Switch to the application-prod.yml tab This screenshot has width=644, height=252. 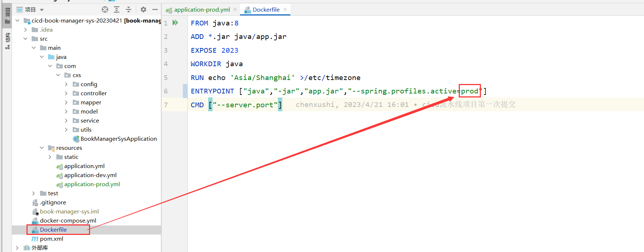[202, 9]
